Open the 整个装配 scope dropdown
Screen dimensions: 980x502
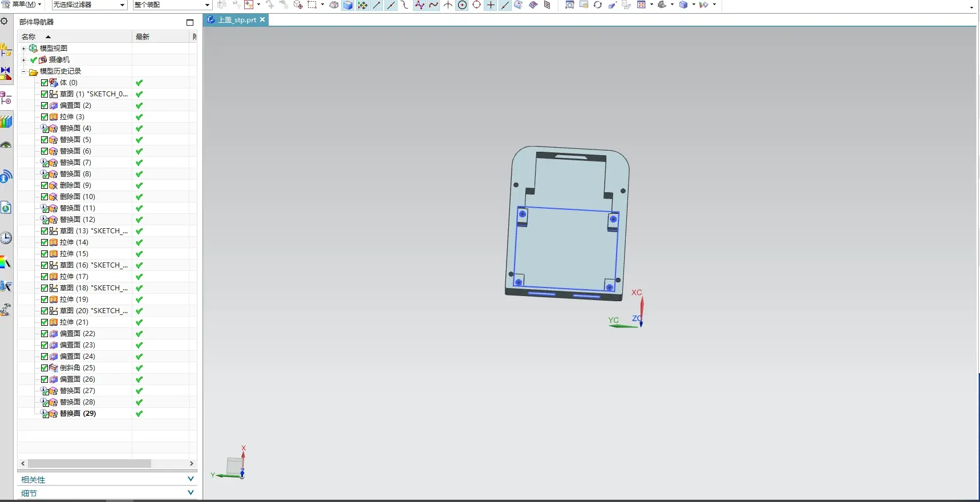point(172,5)
